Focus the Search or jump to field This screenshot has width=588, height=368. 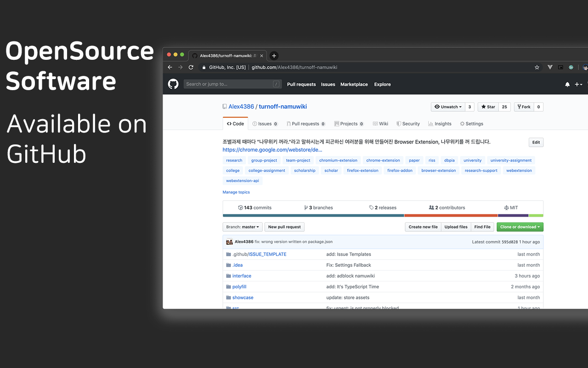232,84
